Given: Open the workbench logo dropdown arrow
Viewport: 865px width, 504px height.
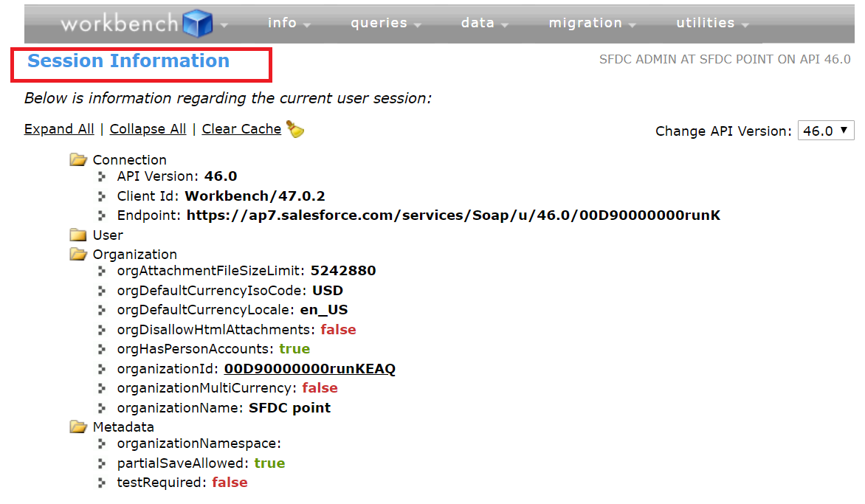Looking at the screenshot, I should (x=224, y=25).
